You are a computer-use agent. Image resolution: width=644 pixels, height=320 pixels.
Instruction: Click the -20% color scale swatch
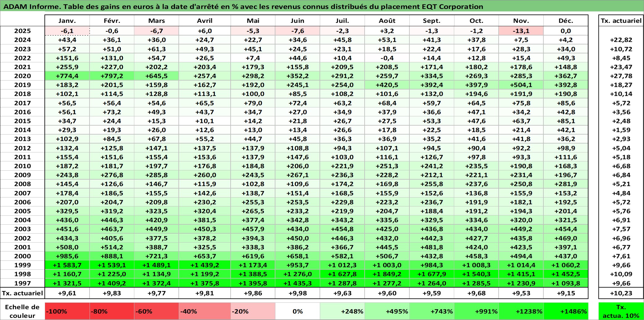click(x=253, y=311)
